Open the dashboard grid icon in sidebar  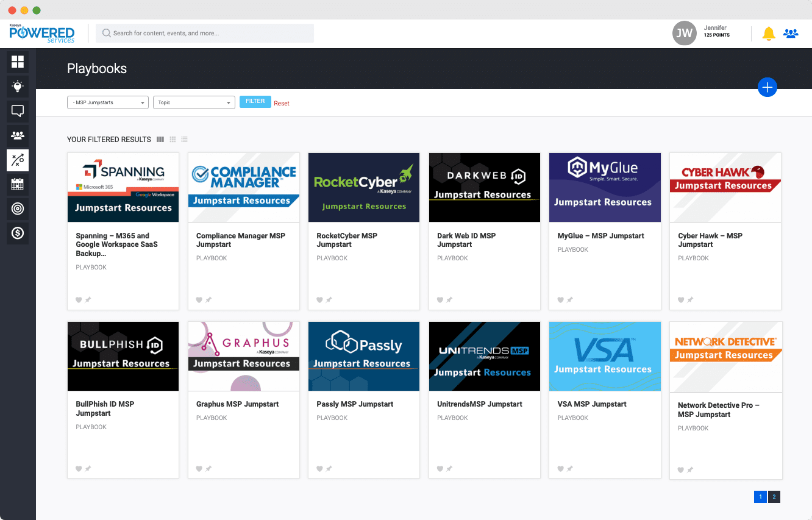(18, 62)
